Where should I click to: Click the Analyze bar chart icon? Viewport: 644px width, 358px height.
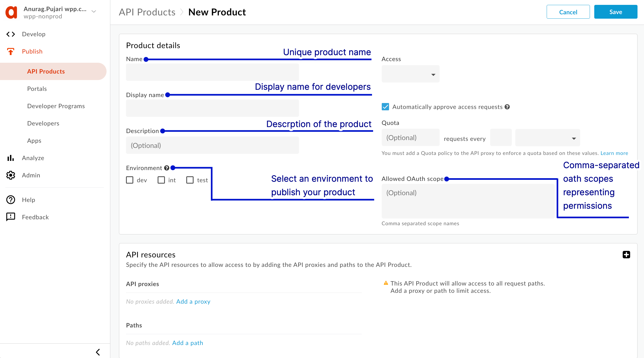coord(11,158)
